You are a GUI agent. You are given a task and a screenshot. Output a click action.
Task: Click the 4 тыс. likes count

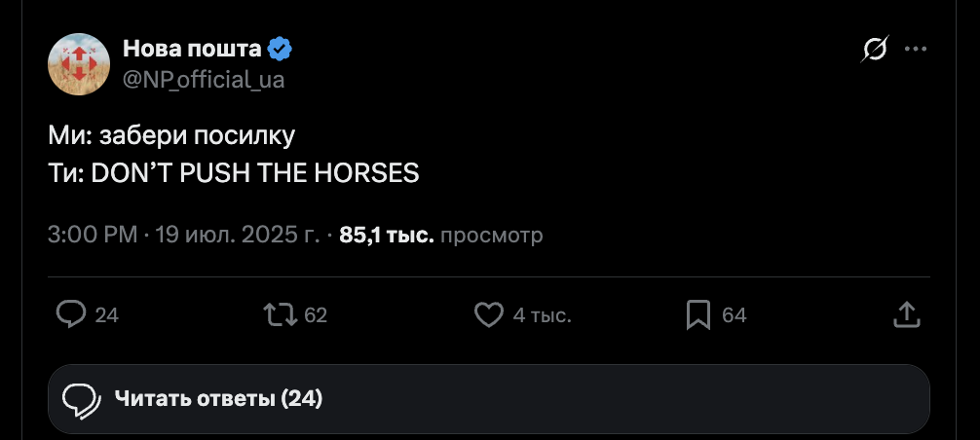click(542, 315)
